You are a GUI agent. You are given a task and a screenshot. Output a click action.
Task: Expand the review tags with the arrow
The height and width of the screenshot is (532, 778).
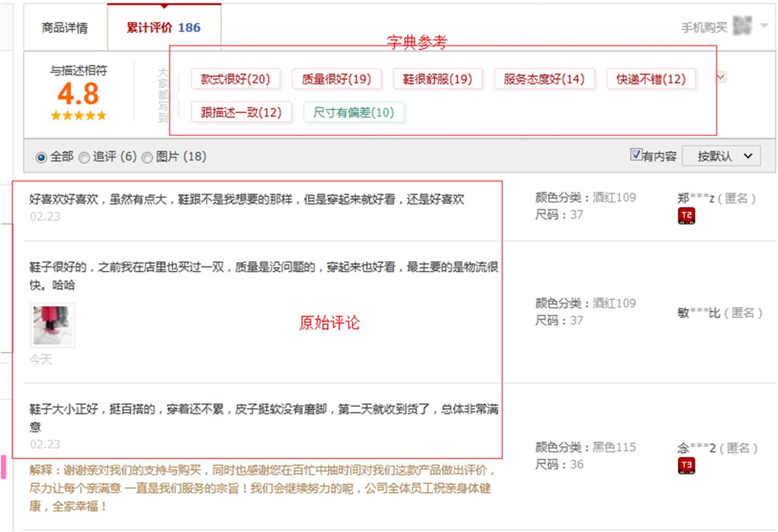pos(721,77)
